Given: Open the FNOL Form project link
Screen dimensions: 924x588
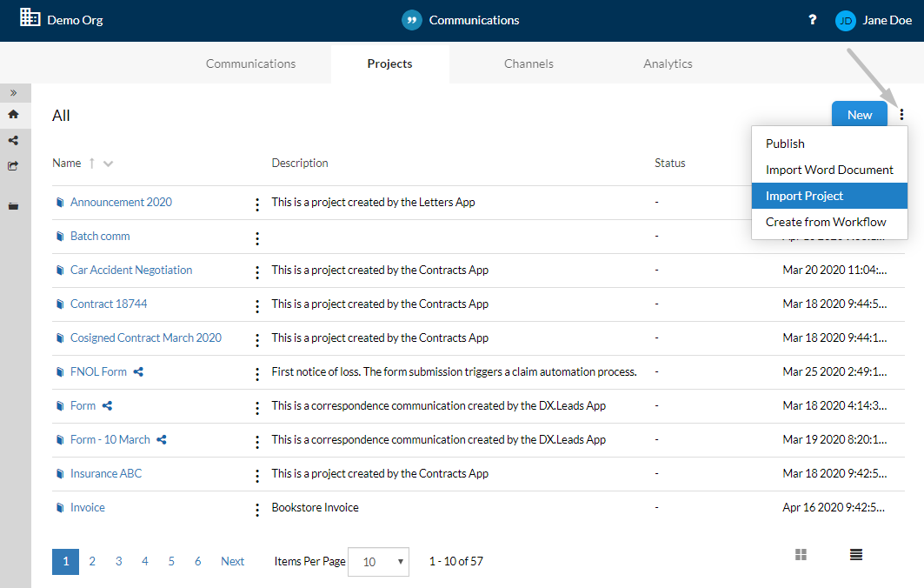Looking at the screenshot, I should point(98,371).
